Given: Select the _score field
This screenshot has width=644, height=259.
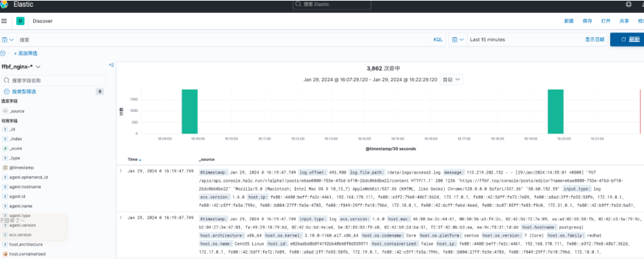Looking at the screenshot, I should 16,148.
